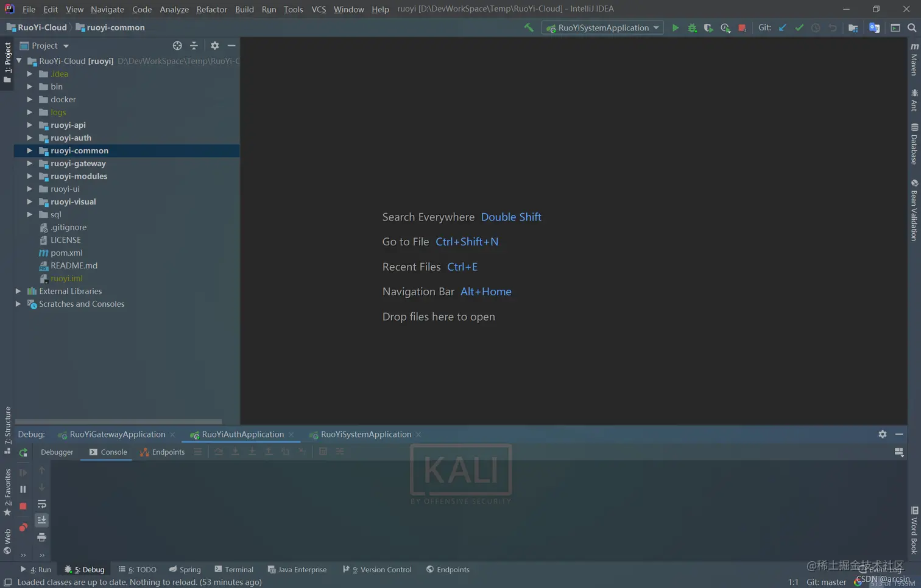
Task: Expand External Libraries node
Action: pyautogui.click(x=18, y=291)
